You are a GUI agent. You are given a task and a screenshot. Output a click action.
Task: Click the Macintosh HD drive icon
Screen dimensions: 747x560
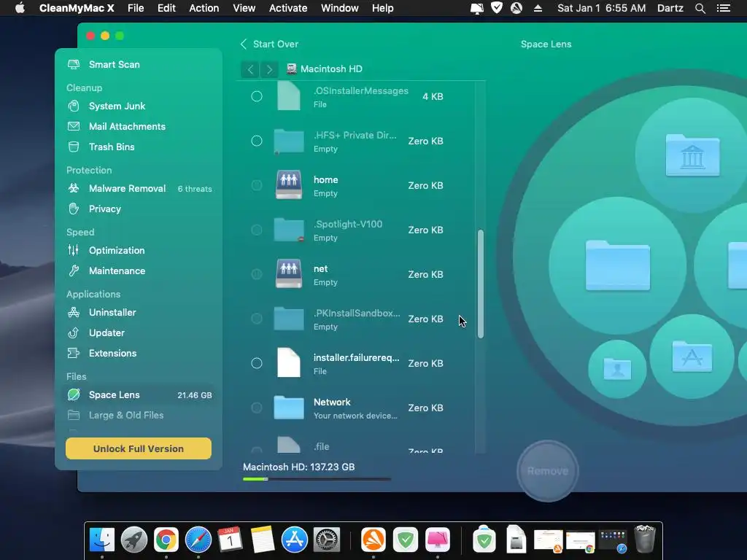coord(292,69)
